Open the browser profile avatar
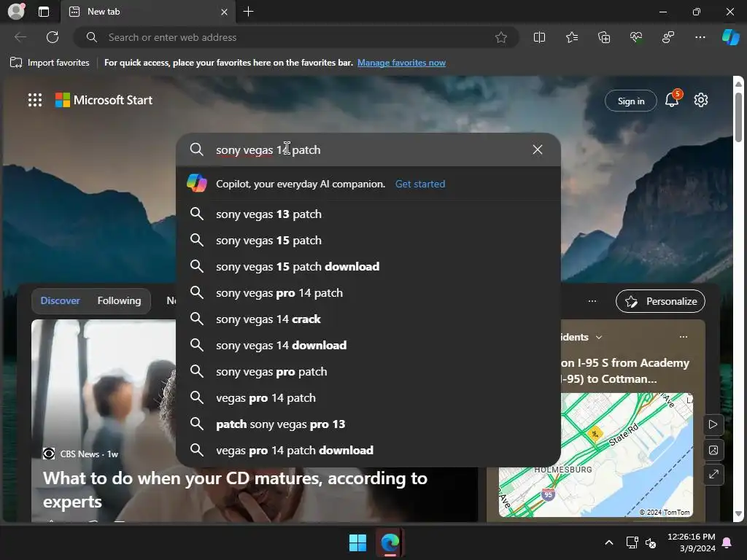This screenshot has width=747, height=560. (x=16, y=12)
